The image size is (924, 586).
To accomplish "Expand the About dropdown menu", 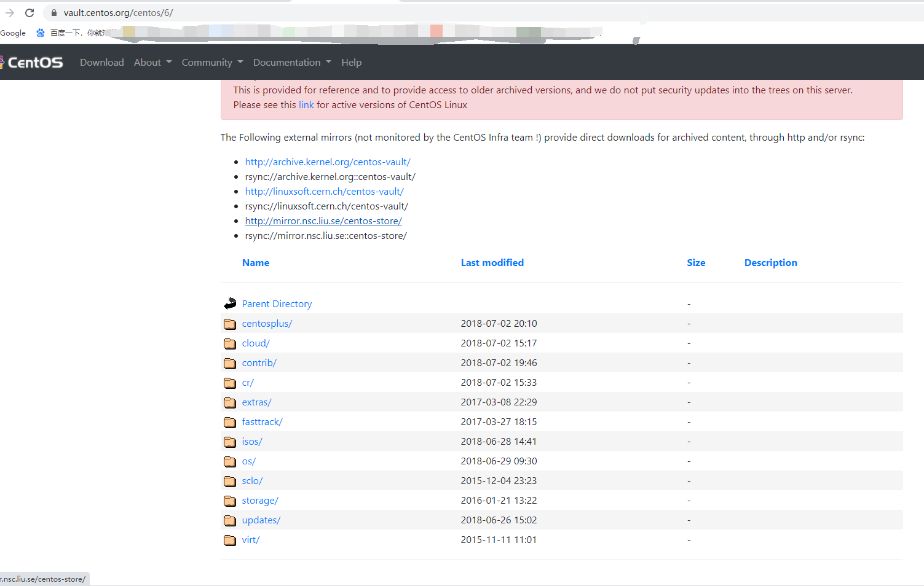I will point(153,62).
